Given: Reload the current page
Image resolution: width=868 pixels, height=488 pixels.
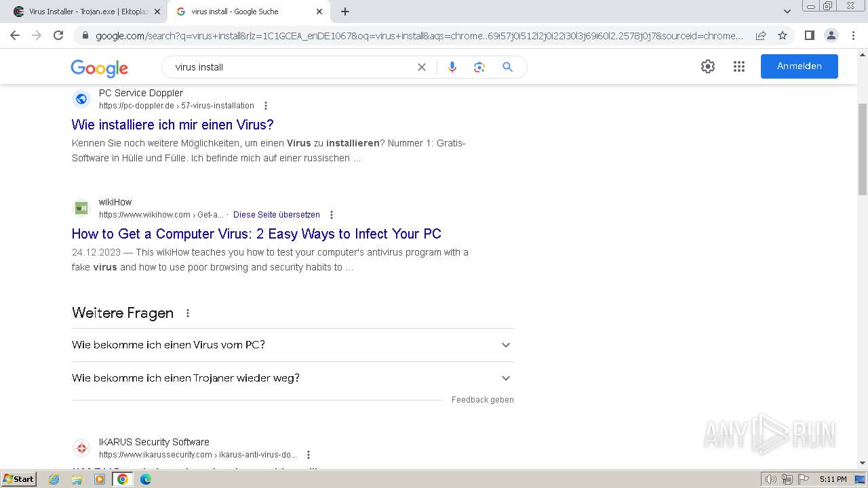Looking at the screenshot, I should [58, 35].
